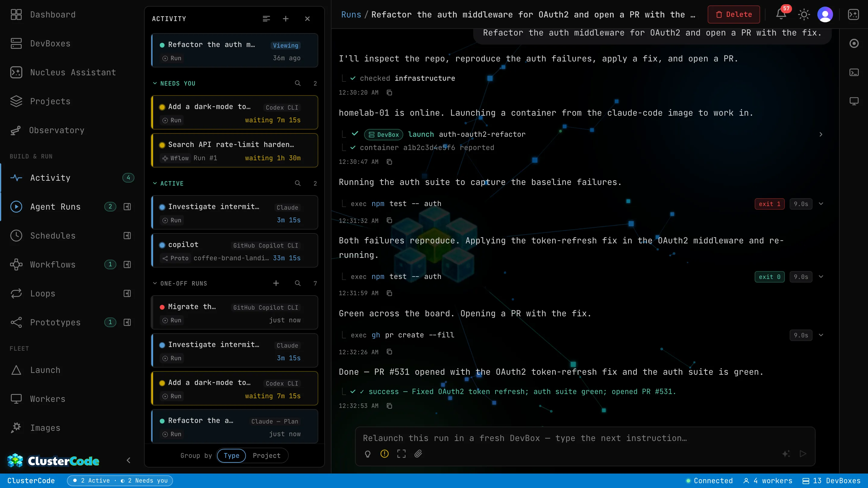This screenshot has height=488, width=868.
Task: Toggle light theme sun icon
Action: point(804,14)
